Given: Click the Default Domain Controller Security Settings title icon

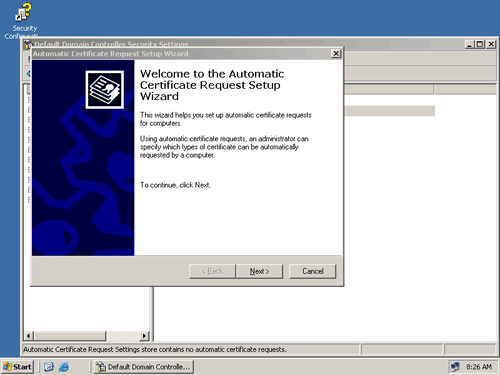Looking at the screenshot, I should click(x=28, y=44).
